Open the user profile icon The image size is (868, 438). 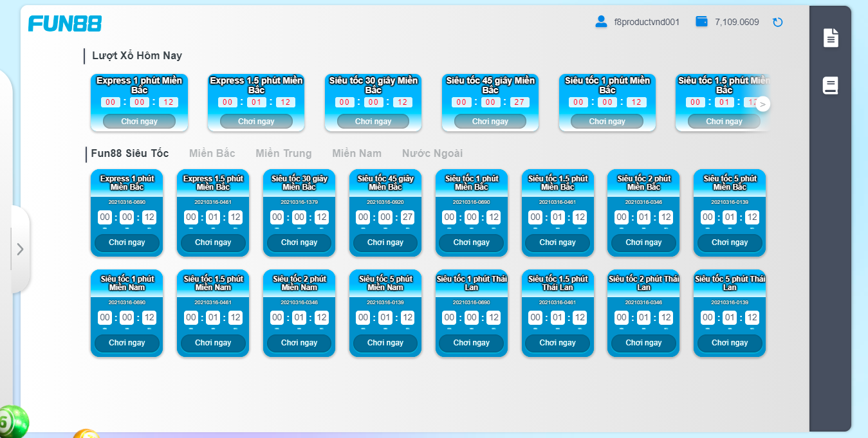(602, 22)
